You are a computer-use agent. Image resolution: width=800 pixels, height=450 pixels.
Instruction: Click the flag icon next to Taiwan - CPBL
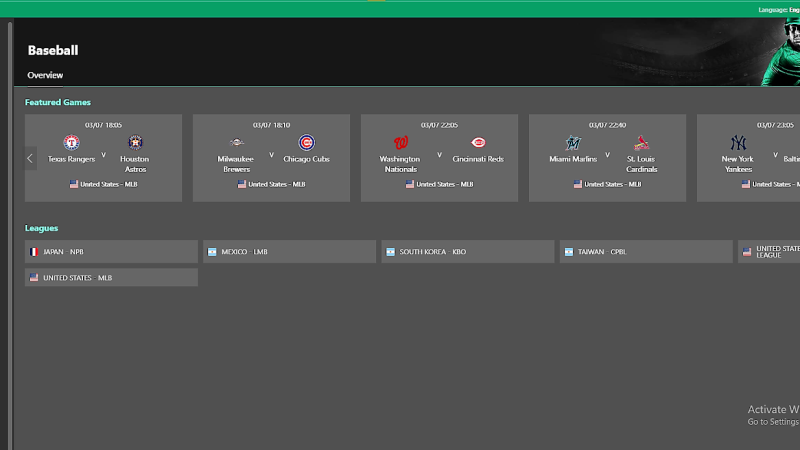pyautogui.click(x=569, y=252)
